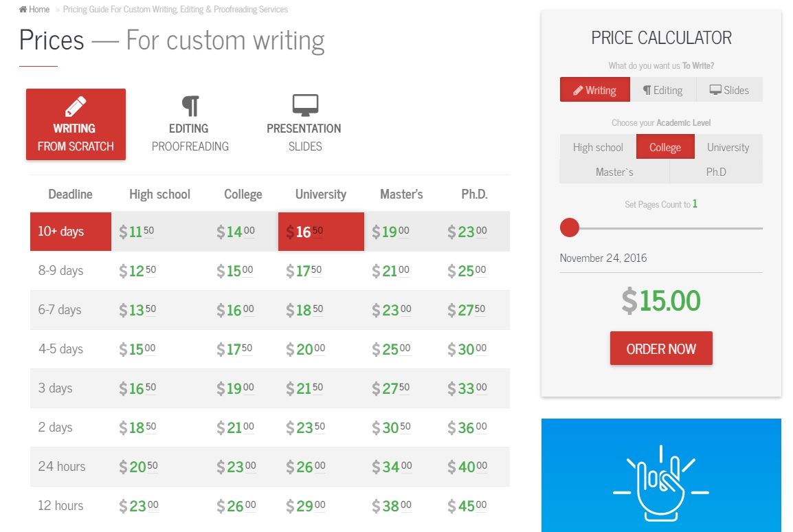This screenshot has height=532, width=793.
Task: Click the pointing hand icon on blue banner
Action: [x=661, y=483]
